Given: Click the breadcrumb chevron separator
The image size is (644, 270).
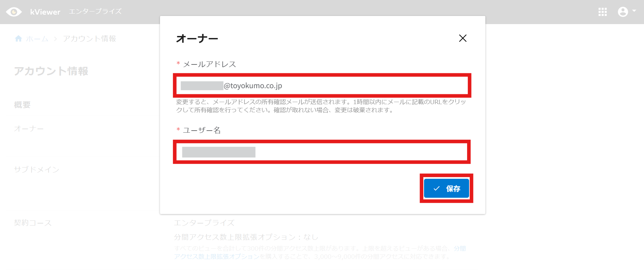Looking at the screenshot, I should coord(55,39).
